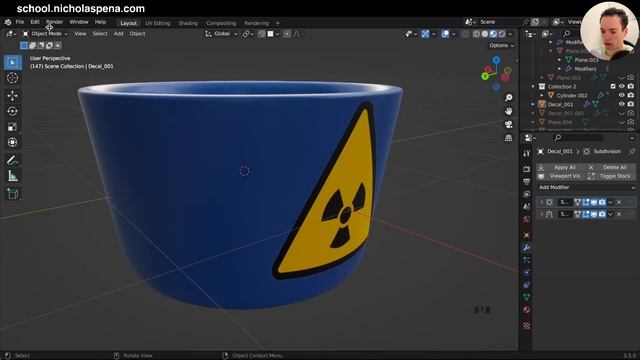Select the Rotate tool
Viewport: 640px width, 360px height.
pyautogui.click(x=13, y=111)
